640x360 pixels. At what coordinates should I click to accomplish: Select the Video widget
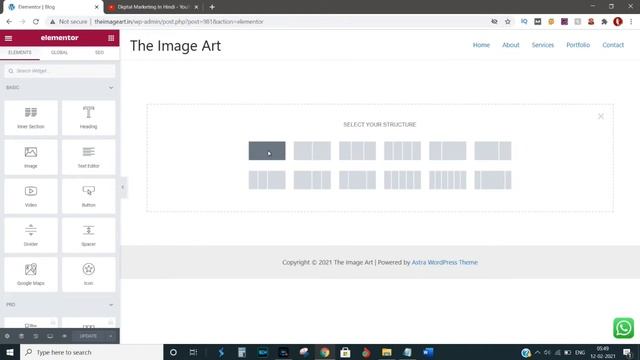31,196
